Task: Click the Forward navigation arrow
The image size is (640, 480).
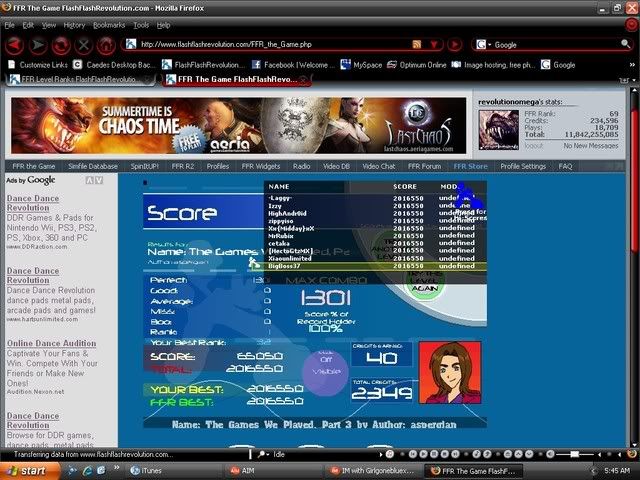Action: point(38,45)
